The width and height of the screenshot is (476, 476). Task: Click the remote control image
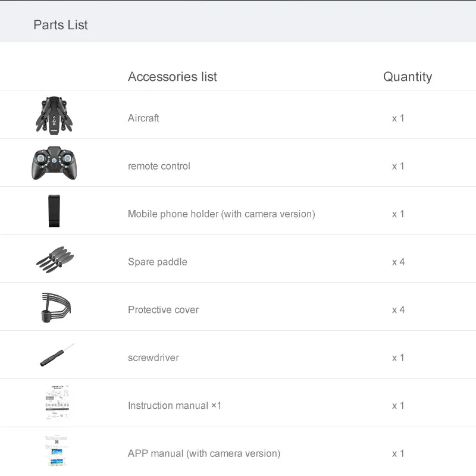(x=55, y=163)
